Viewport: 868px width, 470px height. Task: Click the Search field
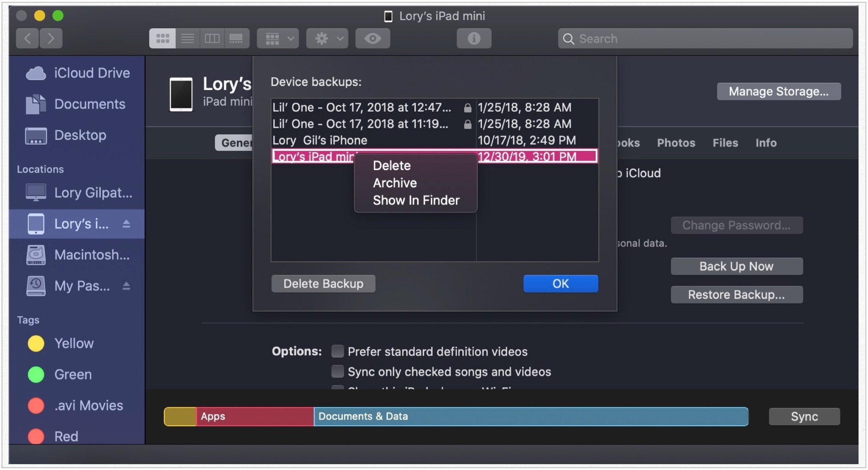point(705,39)
